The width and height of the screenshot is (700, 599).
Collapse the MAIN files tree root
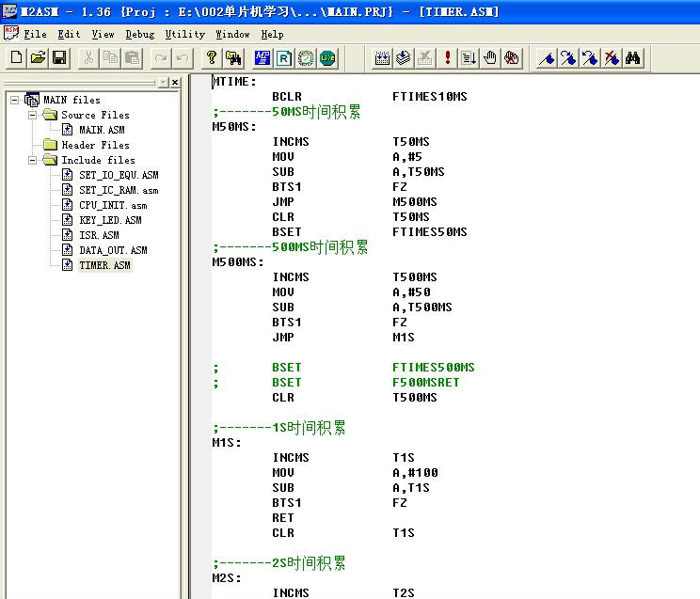[x=15, y=100]
